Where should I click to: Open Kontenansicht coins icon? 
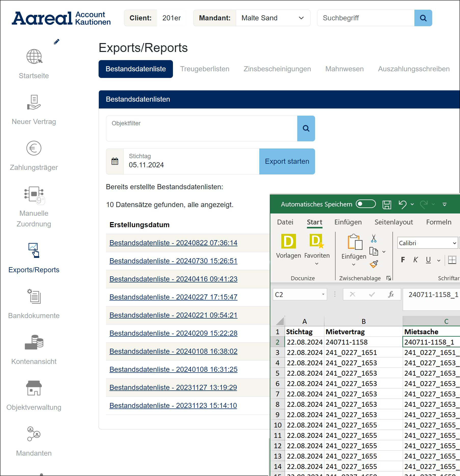pyautogui.click(x=34, y=342)
